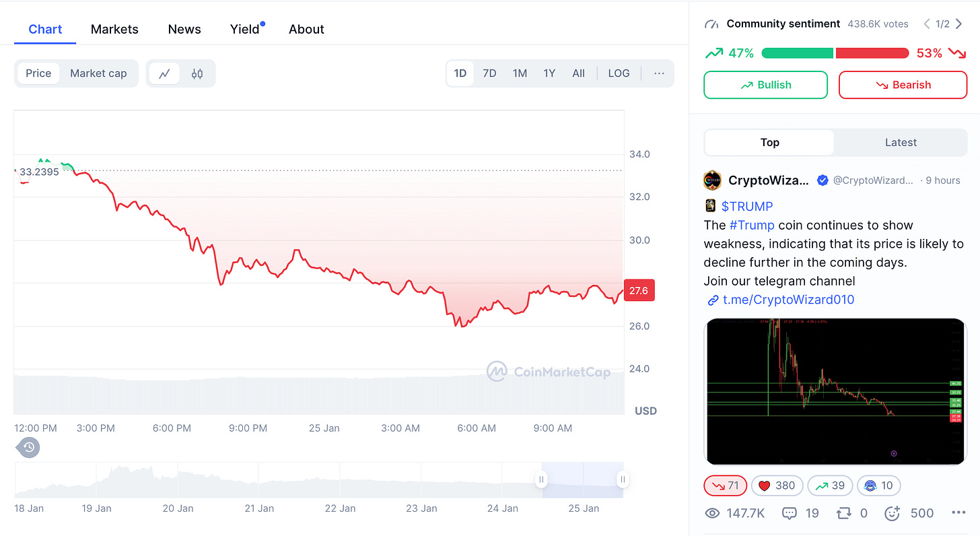Select the 1D time range
This screenshot has height=536, width=980.
tap(460, 73)
